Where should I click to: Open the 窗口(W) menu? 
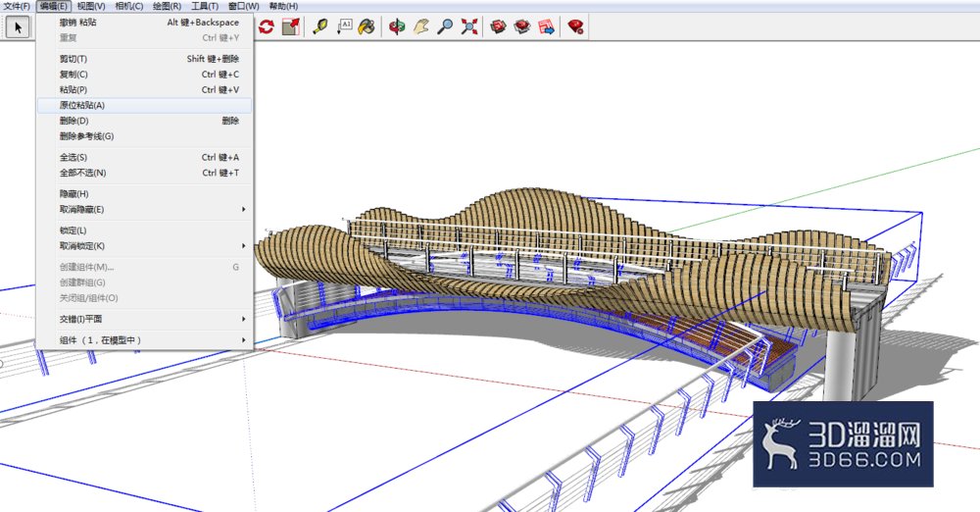coord(244,6)
